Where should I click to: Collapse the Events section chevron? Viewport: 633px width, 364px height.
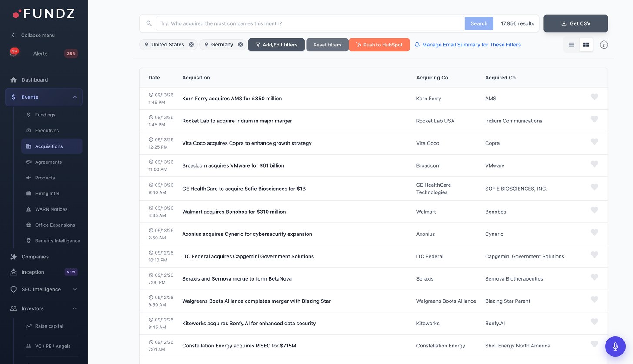(x=75, y=97)
